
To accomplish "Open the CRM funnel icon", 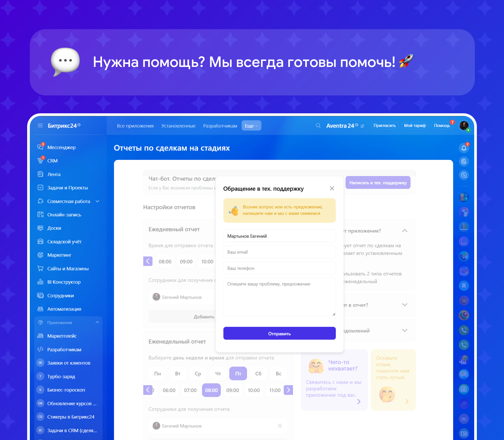I will [x=40, y=161].
